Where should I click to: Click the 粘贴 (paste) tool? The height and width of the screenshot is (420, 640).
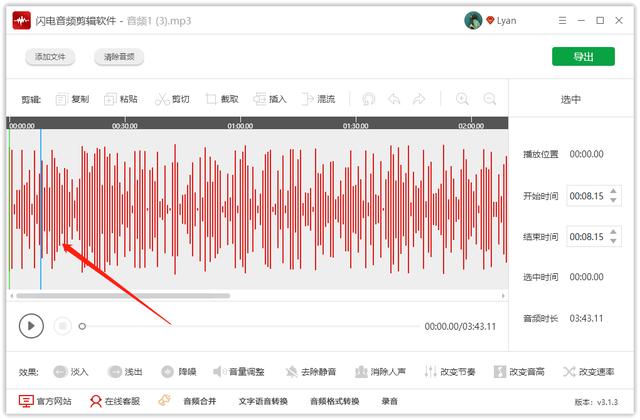pyautogui.click(x=121, y=99)
